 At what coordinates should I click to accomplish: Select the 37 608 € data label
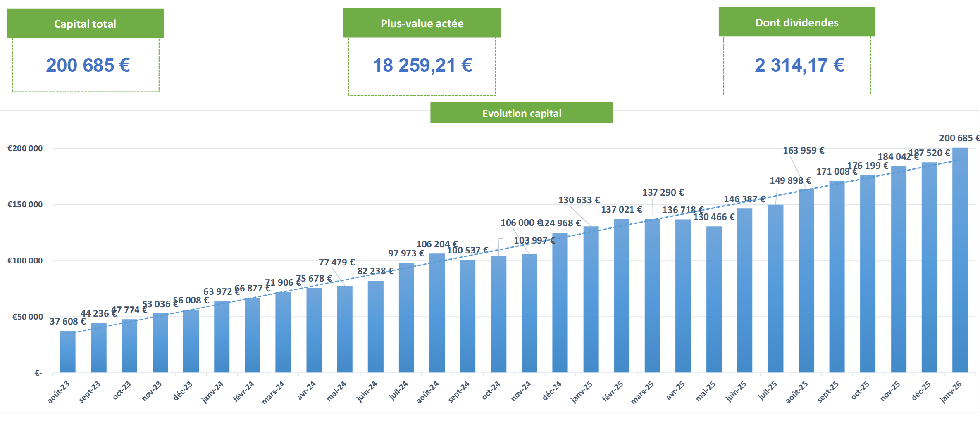[x=67, y=322]
